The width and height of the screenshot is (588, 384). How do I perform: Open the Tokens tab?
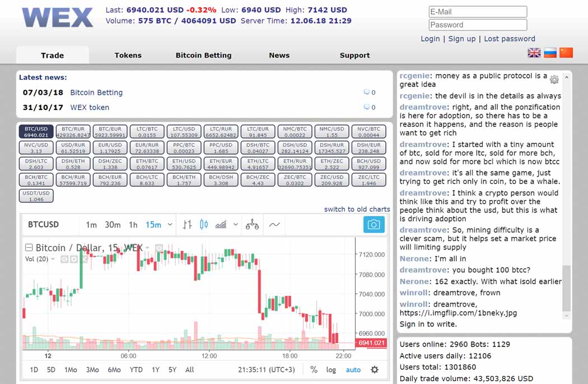click(x=128, y=55)
